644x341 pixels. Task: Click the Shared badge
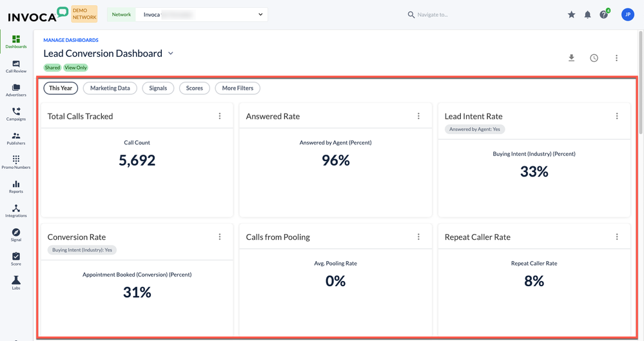click(x=52, y=68)
